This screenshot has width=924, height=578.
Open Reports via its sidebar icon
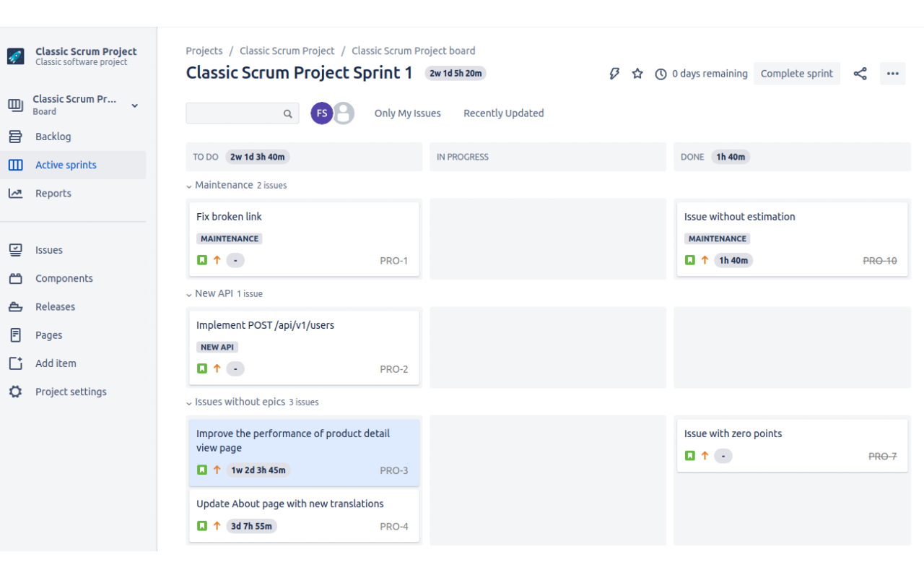click(16, 193)
